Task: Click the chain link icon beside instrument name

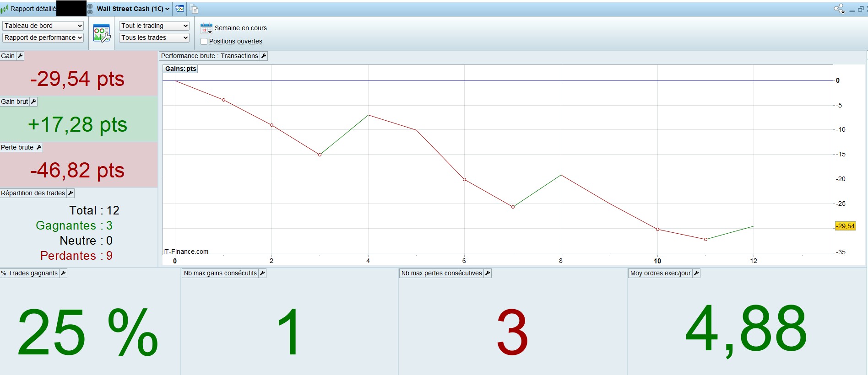Action: [x=90, y=9]
